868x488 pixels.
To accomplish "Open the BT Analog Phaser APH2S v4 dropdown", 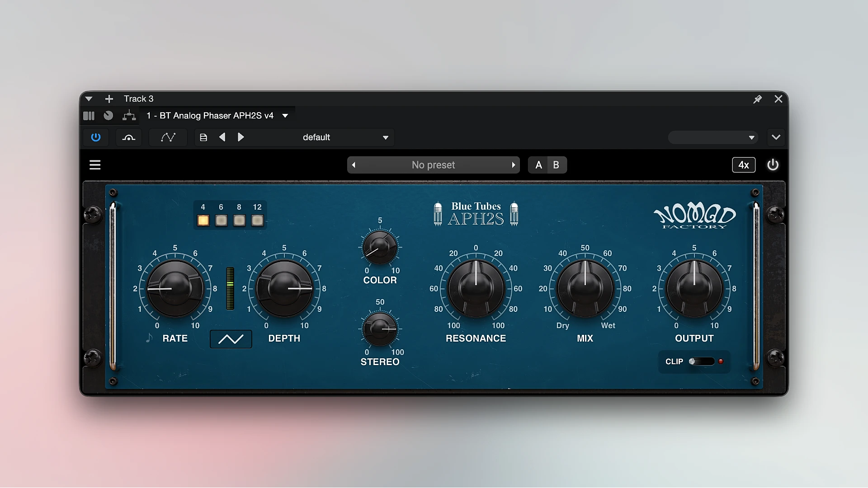I will (x=217, y=116).
